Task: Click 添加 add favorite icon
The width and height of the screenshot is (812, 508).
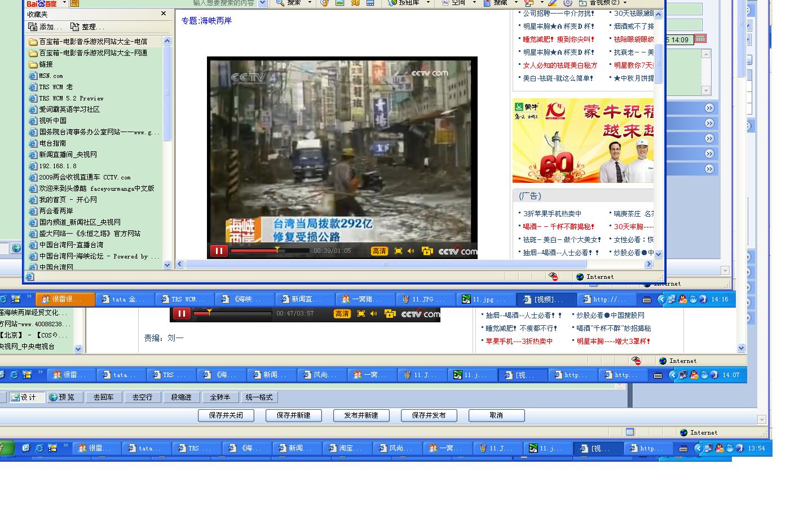Action: pyautogui.click(x=33, y=27)
